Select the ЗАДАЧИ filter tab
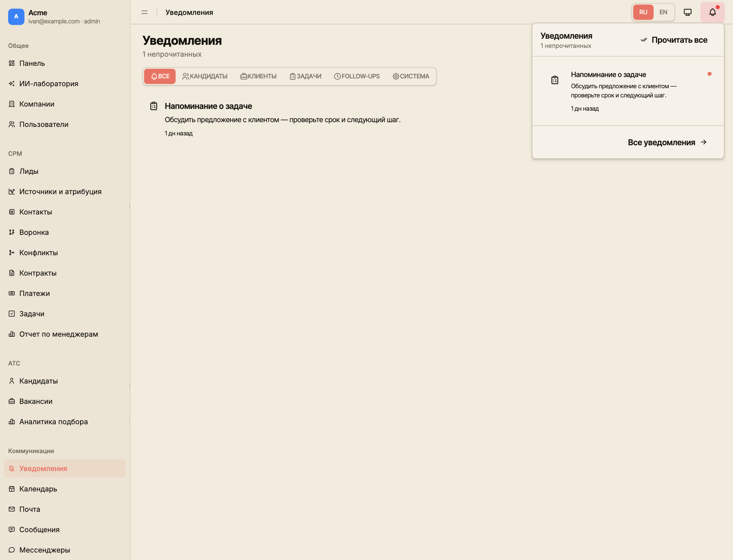The width and height of the screenshot is (733, 560). point(305,76)
